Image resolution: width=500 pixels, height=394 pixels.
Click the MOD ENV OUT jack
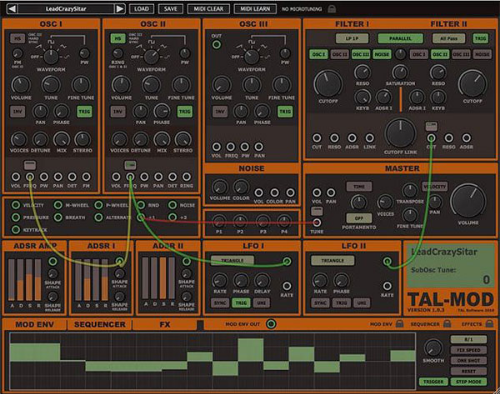point(271,324)
